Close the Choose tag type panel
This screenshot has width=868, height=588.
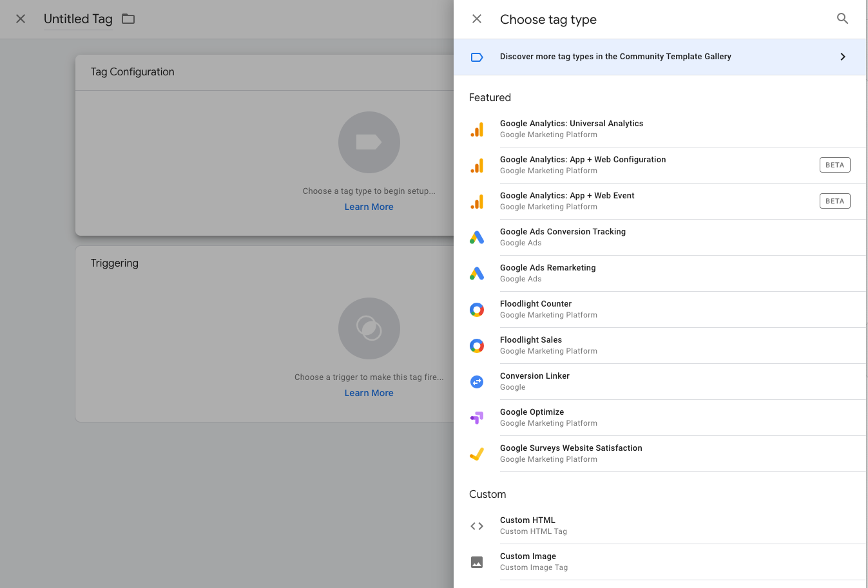[477, 19]
